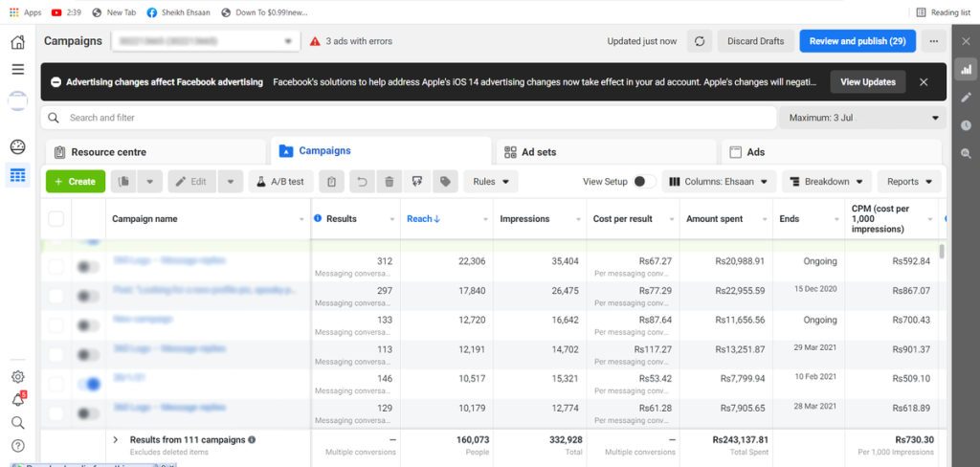Click the Search and filter input field
This screenshot has width=980, height=467.
tap(412, 118)
